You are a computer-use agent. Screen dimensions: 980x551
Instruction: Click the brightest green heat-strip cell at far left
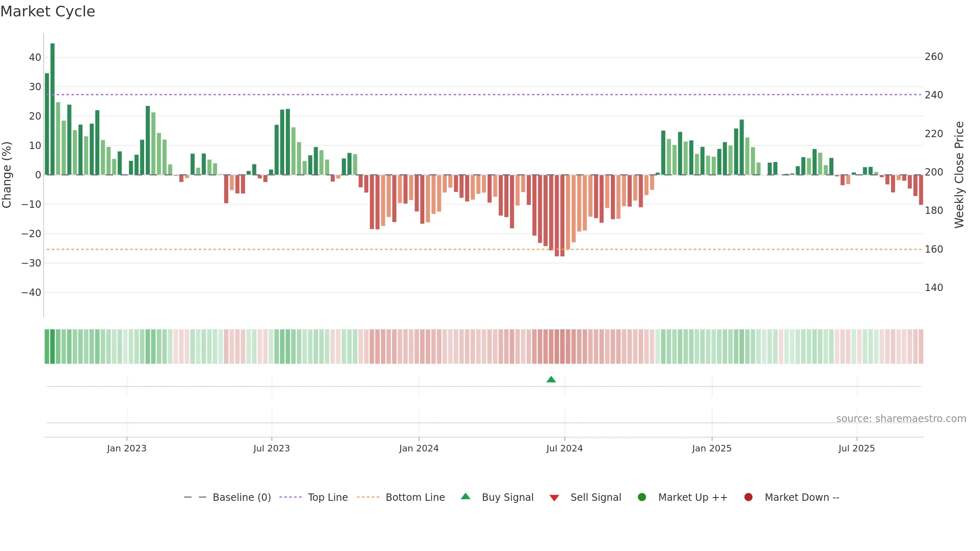52,347
